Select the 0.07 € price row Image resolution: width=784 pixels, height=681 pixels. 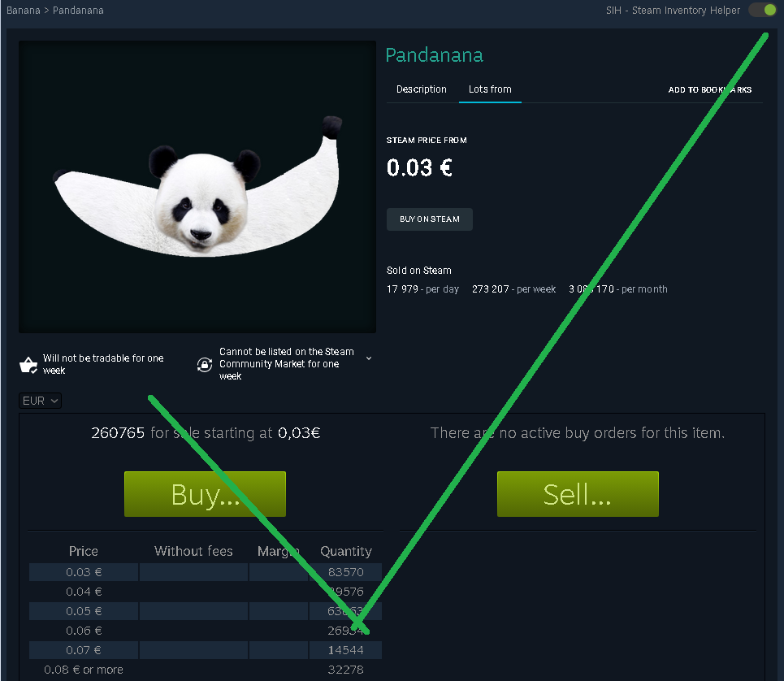click(x=206, y=650)
